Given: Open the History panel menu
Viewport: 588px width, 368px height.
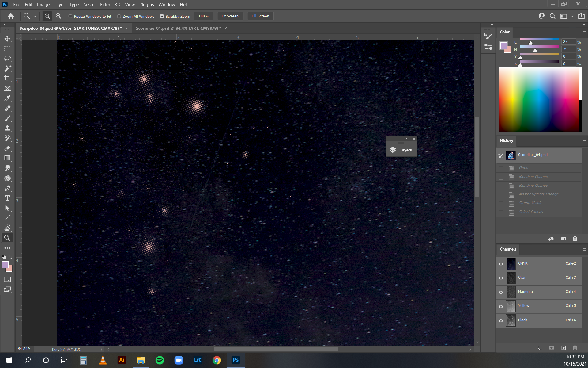Looking at the screenshot, I should click(x=584, y=141).
